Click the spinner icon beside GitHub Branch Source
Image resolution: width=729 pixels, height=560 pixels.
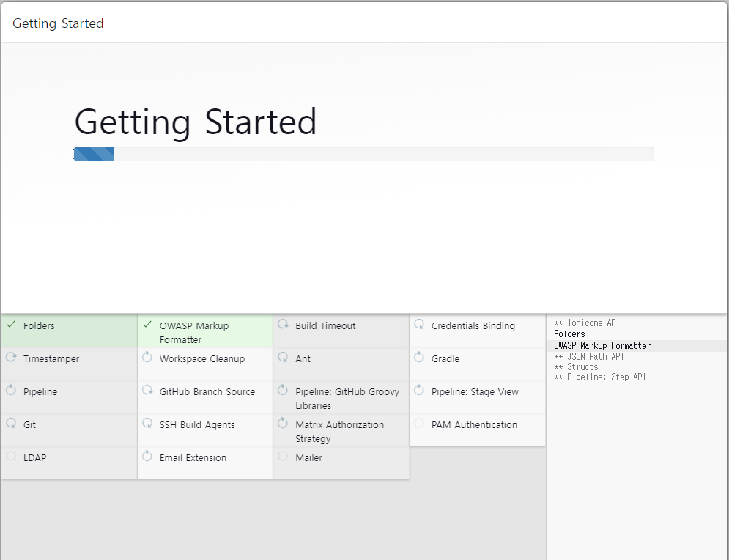click(147, 390)
